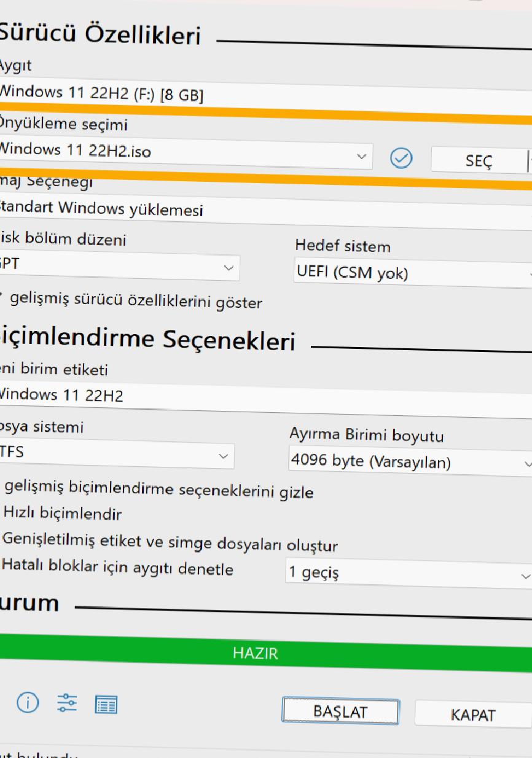Click the KAPAT button

pyautogui.click(x=472, y=716)
